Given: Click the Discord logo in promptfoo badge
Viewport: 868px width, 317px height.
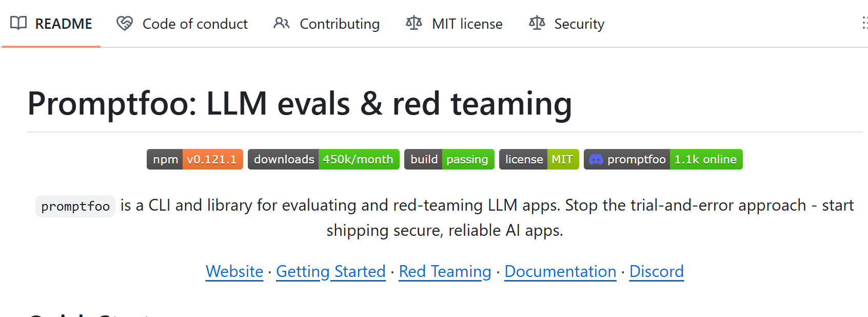Looking at the screenshot, I should (596, 160).
